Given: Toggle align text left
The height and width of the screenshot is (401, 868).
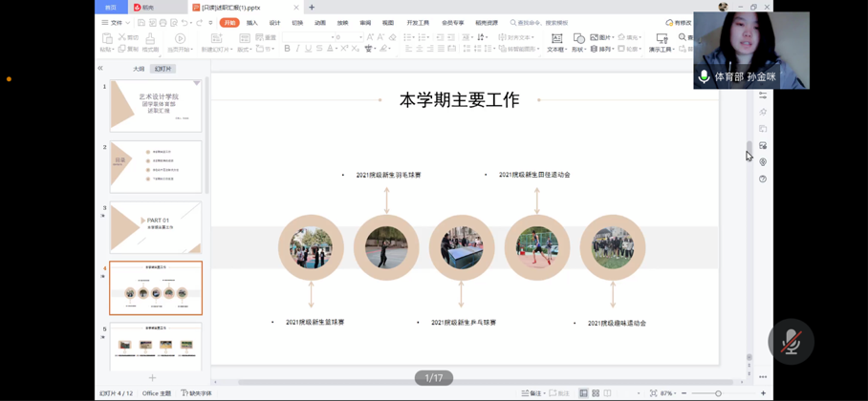Looking at the screenshot, I should click(408, 49).
